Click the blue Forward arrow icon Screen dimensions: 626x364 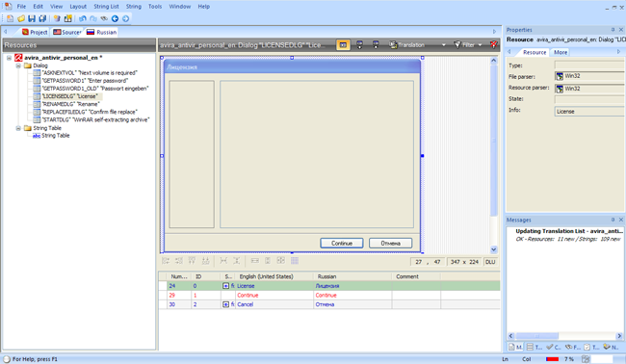click(x=126, y=18)
